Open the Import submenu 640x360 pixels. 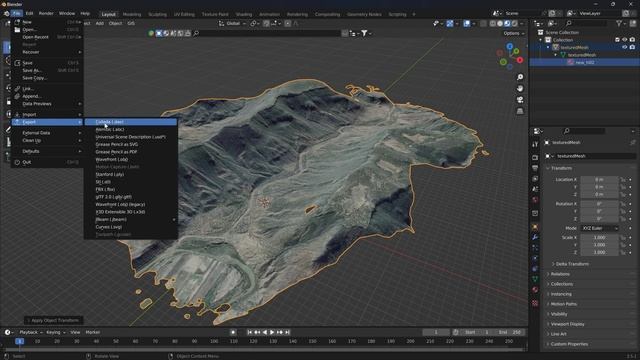tap(47, 115)
